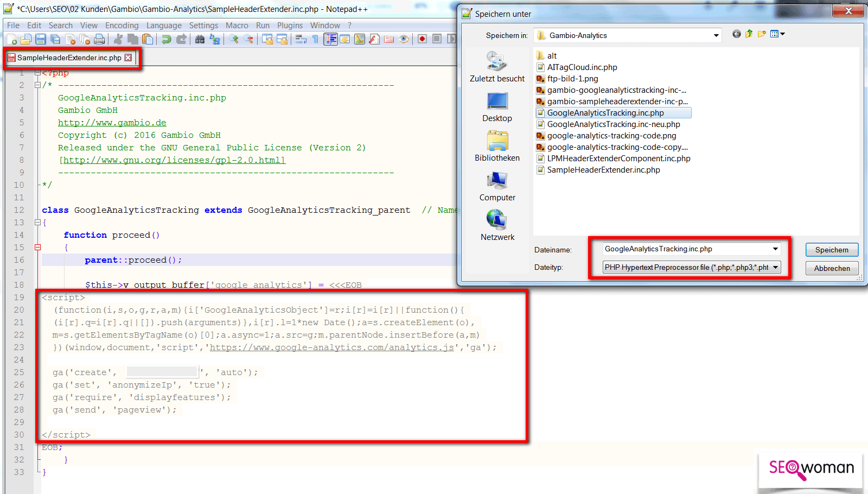Click the Cut scissors icon
This screenshot has height=494, width=868.
tap(117, 39)
